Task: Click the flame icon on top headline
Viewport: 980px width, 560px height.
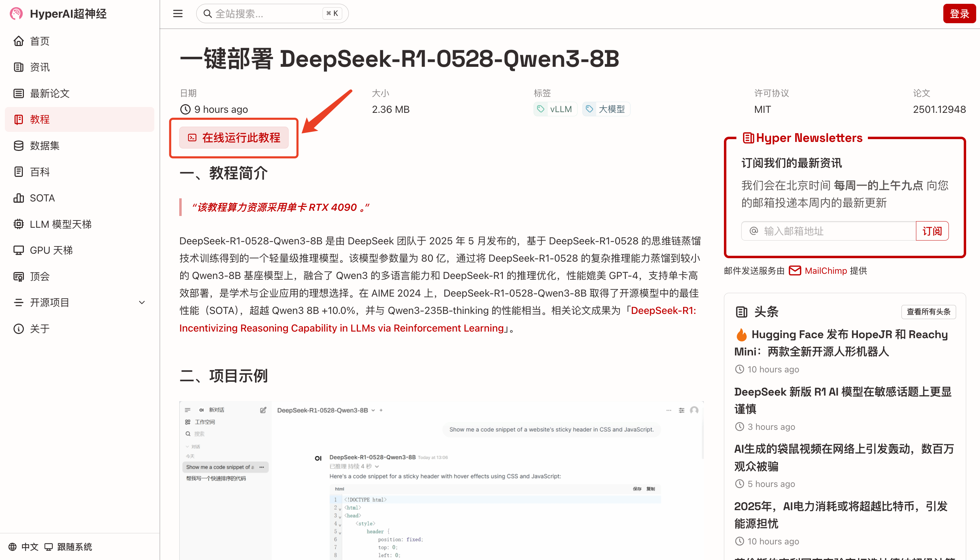Action: pyautogui.click(x=741, y=335)
